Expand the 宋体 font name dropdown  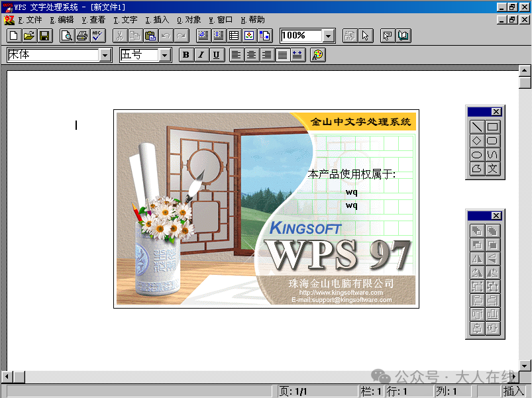[x=105, y=55]
